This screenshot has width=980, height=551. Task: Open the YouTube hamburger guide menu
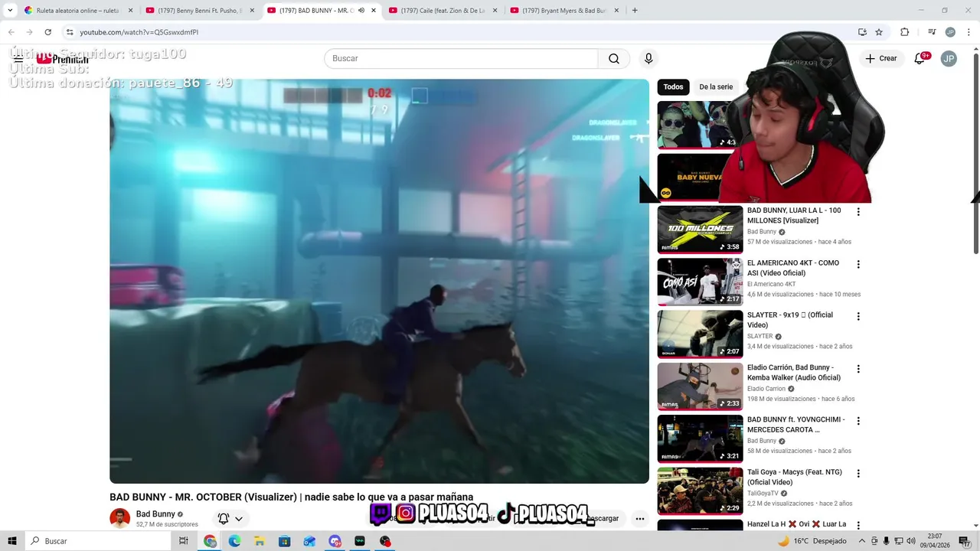coord(18,58)
